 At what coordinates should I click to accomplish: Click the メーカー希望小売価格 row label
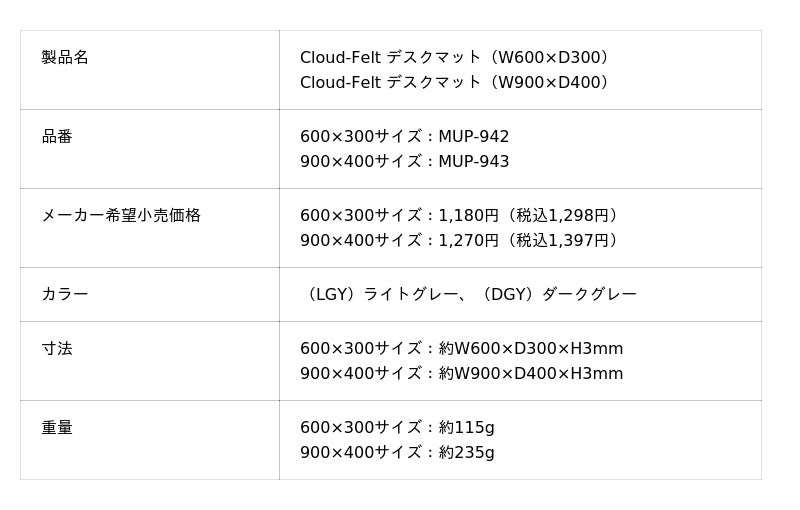121,215
